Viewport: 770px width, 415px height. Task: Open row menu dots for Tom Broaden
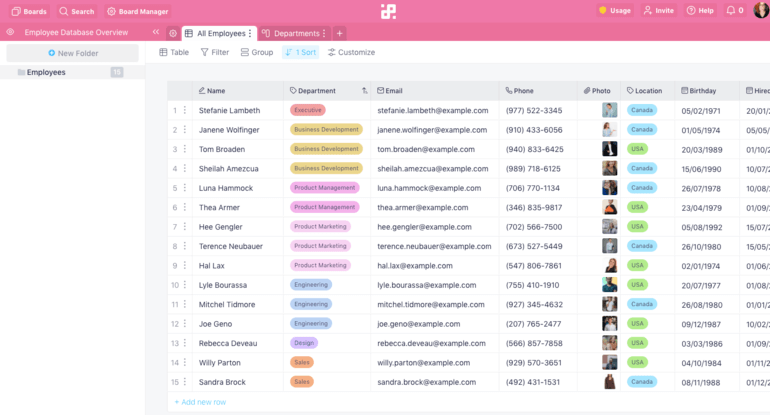pyautogui.click(x=185, y=149)
